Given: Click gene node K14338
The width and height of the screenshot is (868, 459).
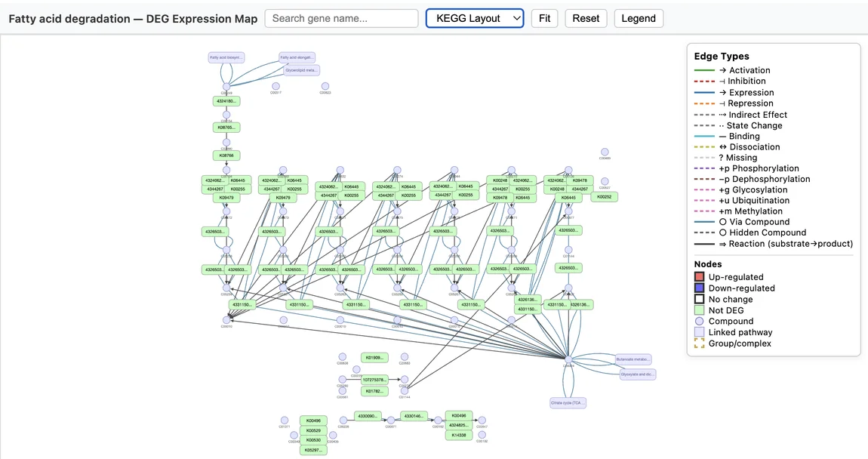Looking at the screenshot, I should 459,436.
